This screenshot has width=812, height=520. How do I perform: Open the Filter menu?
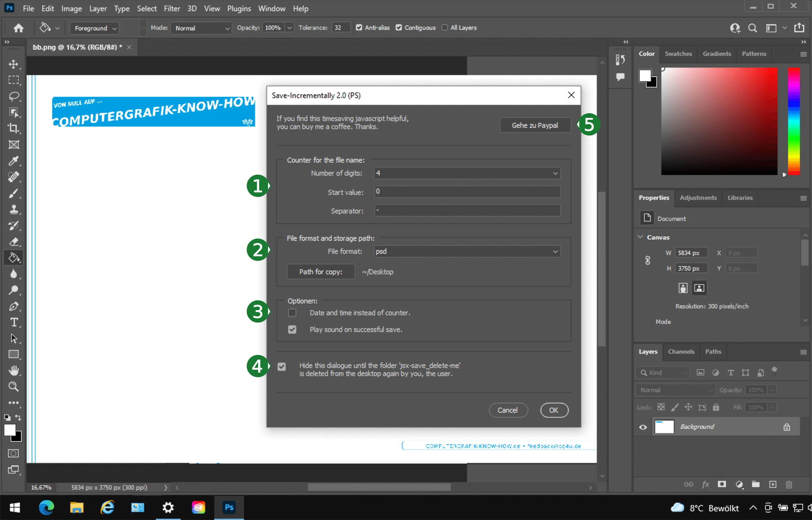(x=172, y=8)
